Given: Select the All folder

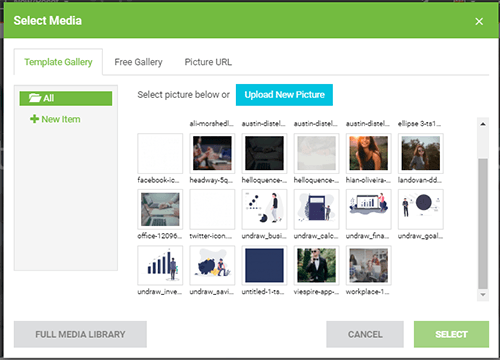Looking at the screenshot, I should [x=66, y=98].
